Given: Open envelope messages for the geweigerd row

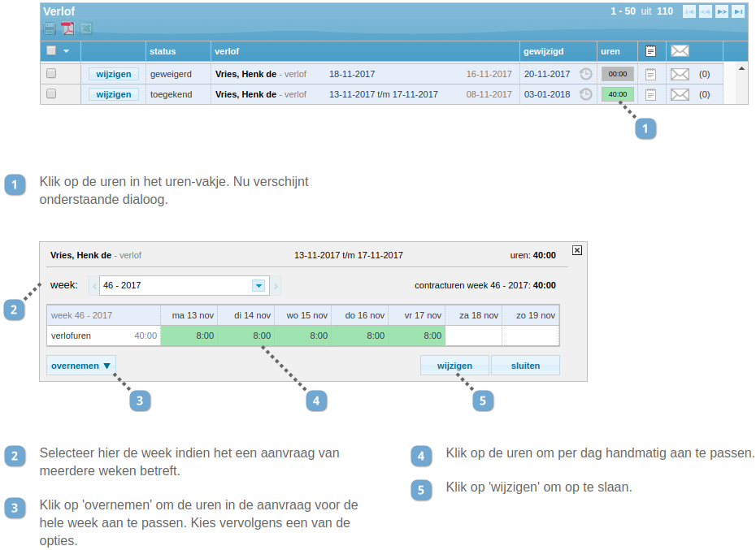Looking at the screenshot, I should click(x=680, y=74).
